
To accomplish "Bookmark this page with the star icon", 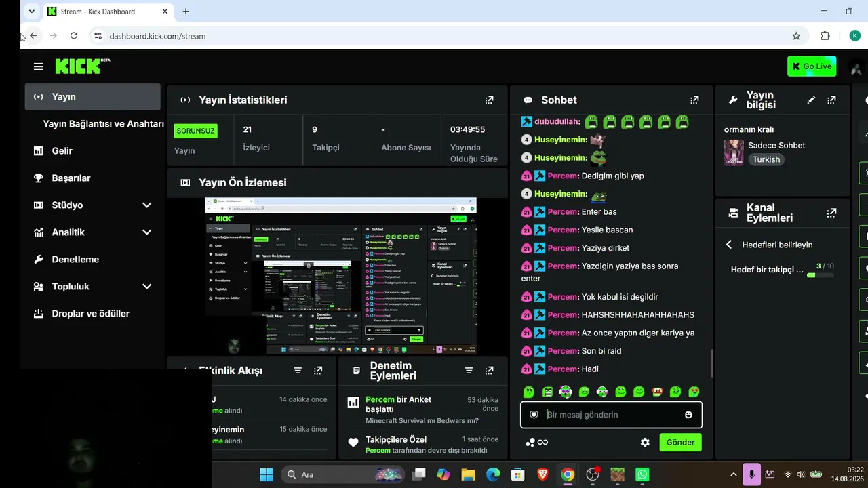I will (796, 36).
